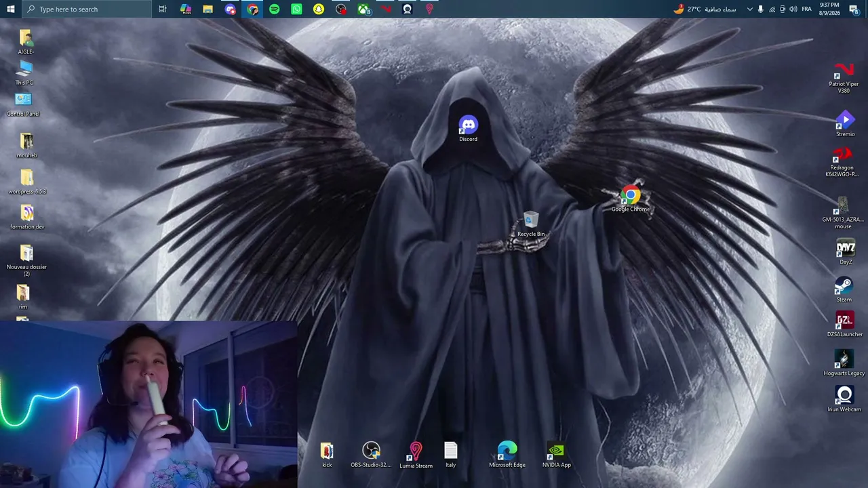Open Task View from the taskbar
Viewport: 868px width, 488px height.
163,9
